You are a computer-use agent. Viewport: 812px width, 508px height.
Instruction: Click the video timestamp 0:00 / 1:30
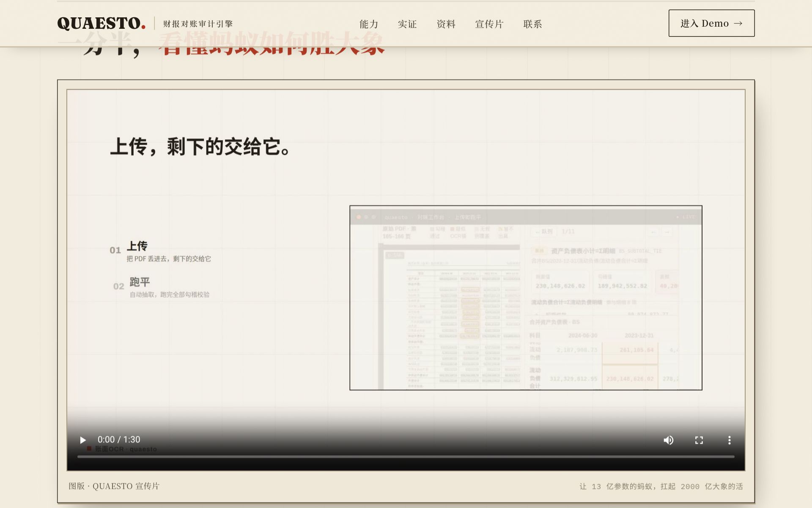pyautogui.click(x=119, y=439)
